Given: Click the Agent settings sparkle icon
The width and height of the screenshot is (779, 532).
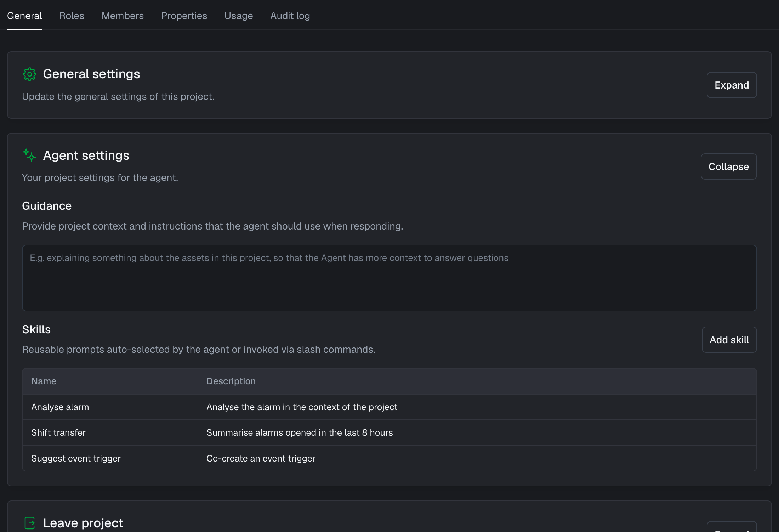Looking at the screenshot, I should 29,155.
